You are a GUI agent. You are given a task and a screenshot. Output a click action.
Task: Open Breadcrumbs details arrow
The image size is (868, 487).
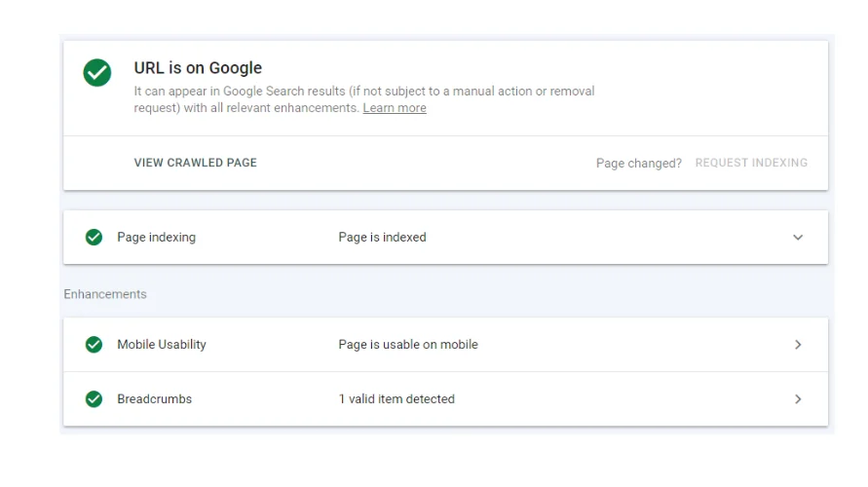click(x=798, y=399)
